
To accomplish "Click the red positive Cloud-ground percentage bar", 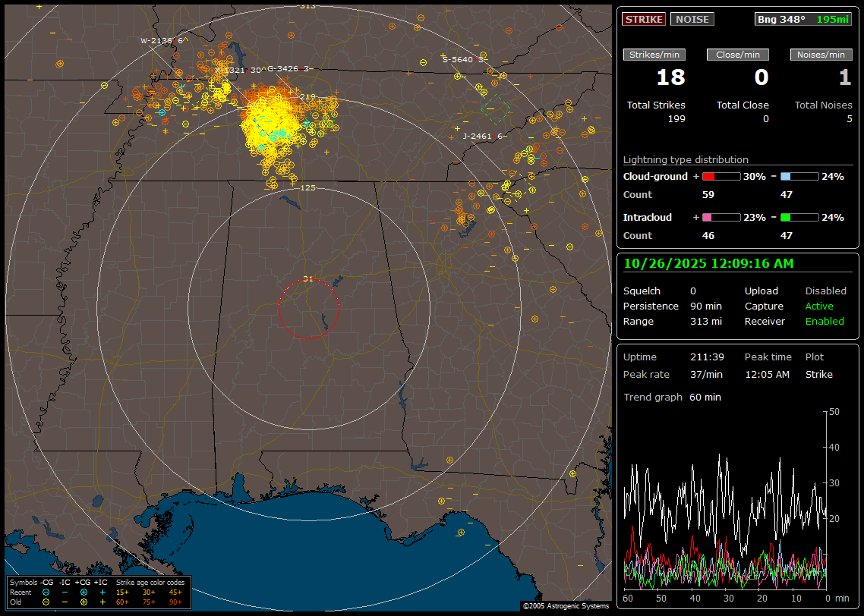I will point(721,176).
